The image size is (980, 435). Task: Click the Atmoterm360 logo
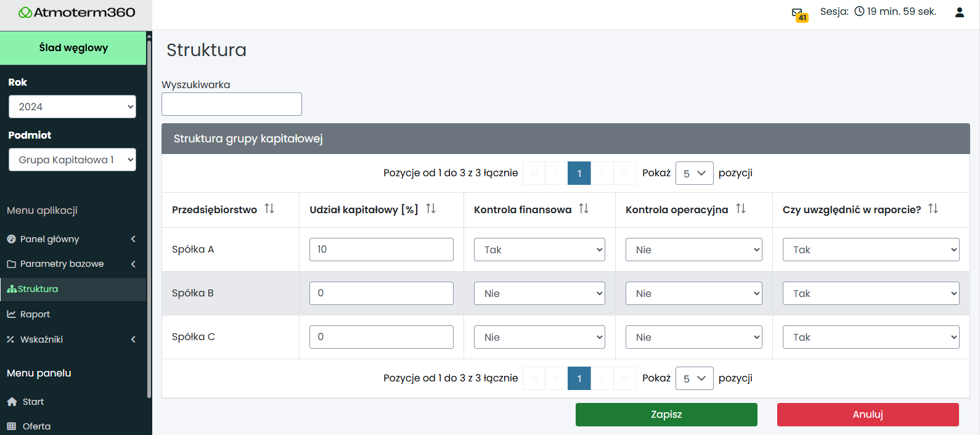coord(76,12)
